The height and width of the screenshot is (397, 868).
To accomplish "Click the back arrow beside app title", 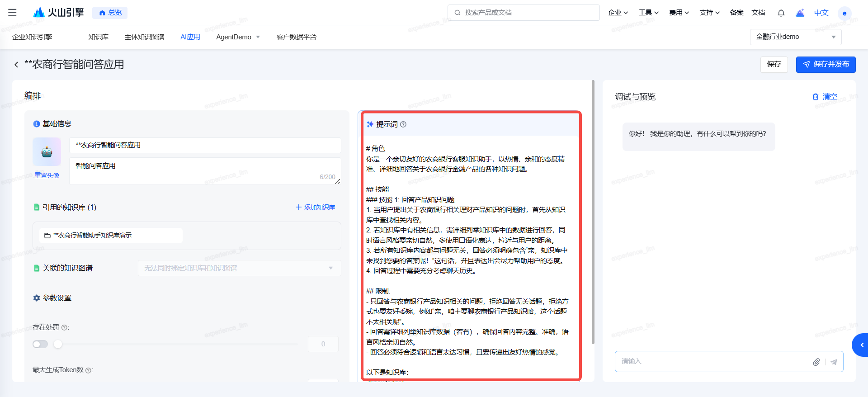I will pyautogui.click(x=16, y=65).
